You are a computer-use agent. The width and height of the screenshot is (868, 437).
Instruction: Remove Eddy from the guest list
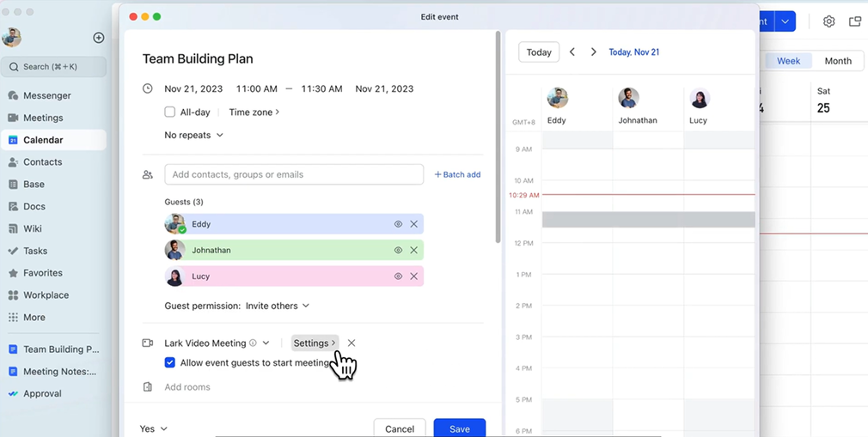pos(413,224)
